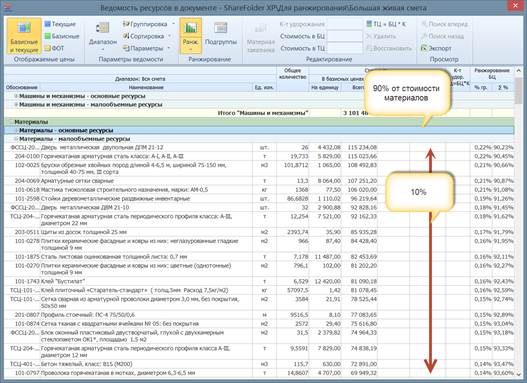Select row Клей "Бустилат"
Screen dimensions: 527x383
[x=259, y=281]
